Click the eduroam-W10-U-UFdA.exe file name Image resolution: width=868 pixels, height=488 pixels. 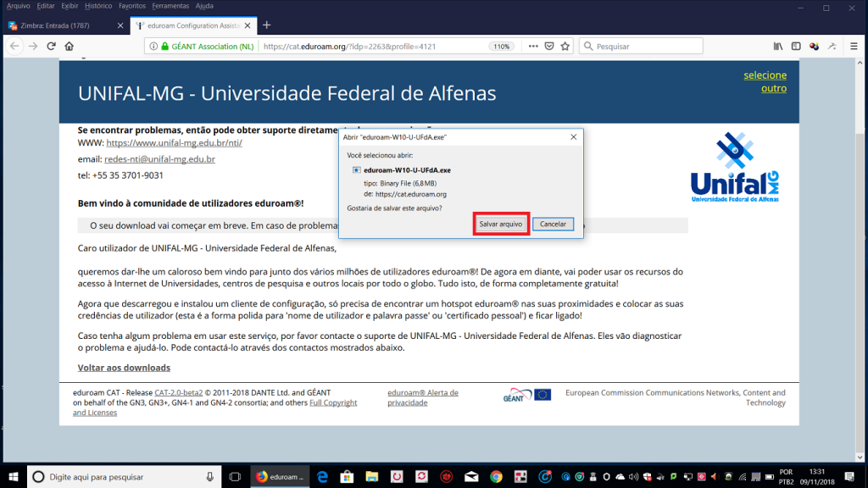pos(407,170)
